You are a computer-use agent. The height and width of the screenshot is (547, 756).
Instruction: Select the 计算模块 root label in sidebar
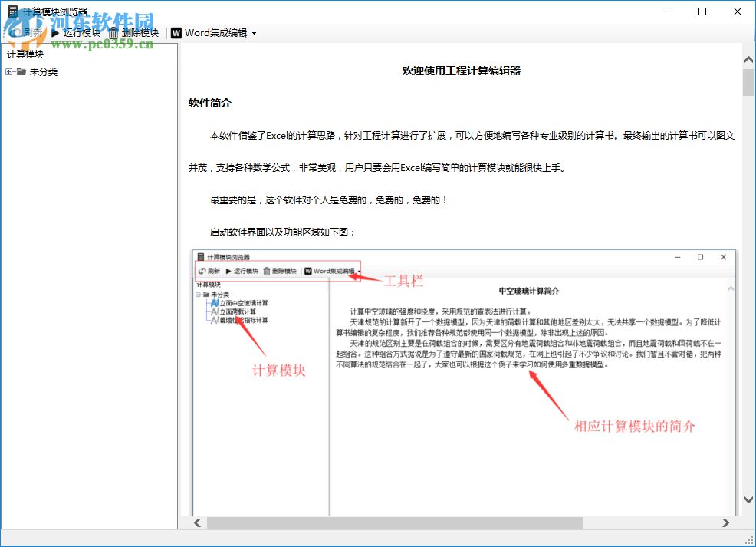25,54
